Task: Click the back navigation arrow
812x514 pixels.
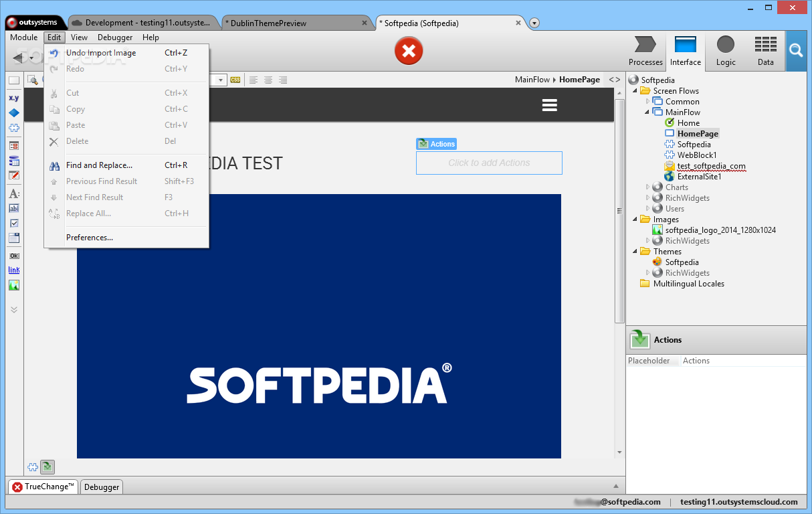Action: click(18, 58)
